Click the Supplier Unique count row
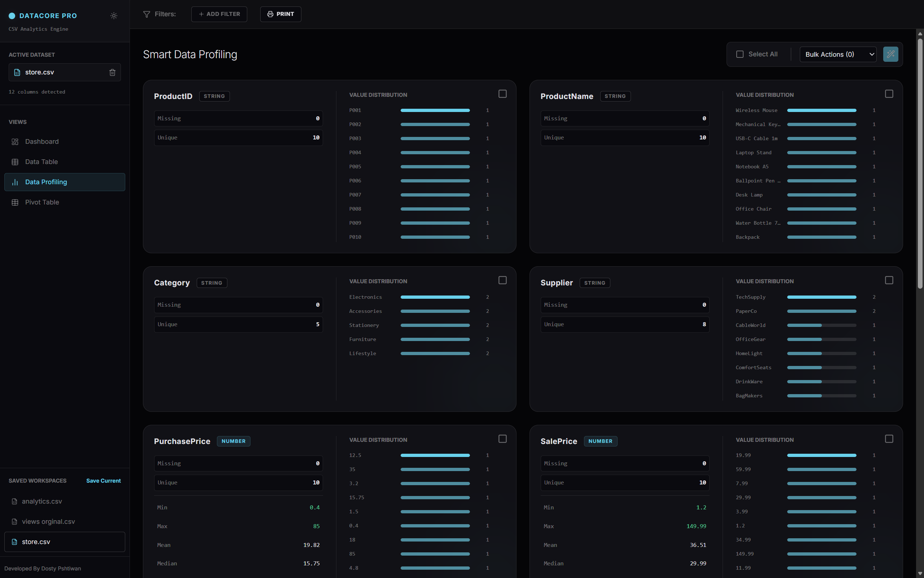The image size is (924, 578). point(625,324)
